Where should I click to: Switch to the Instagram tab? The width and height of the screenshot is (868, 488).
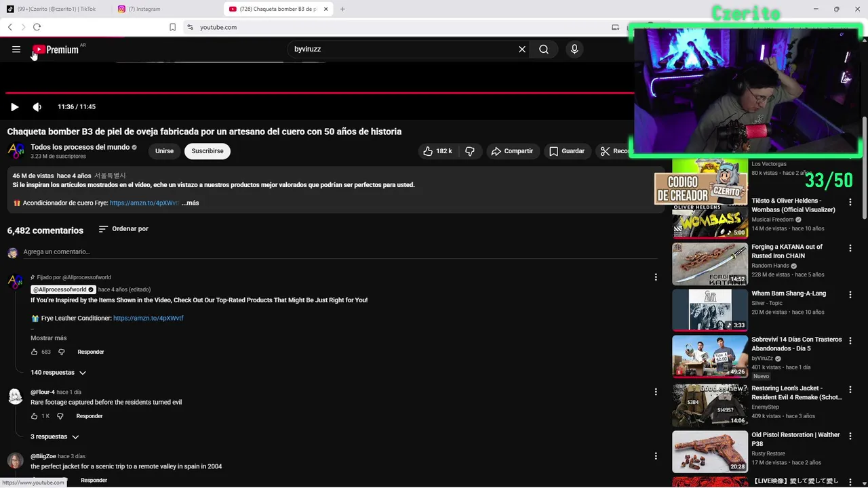click(166, 9)
